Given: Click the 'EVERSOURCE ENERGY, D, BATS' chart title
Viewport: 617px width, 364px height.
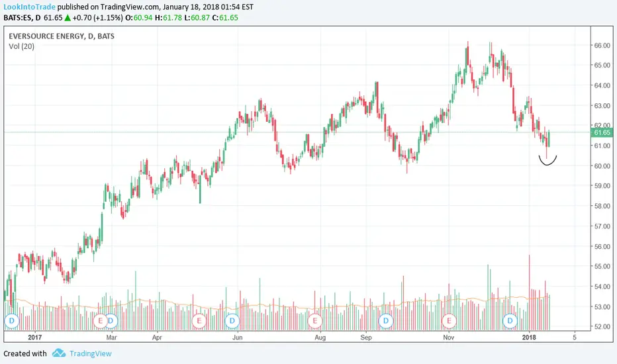Looking at the screenshot, I should pyautogui.click(x=62, y=36).
